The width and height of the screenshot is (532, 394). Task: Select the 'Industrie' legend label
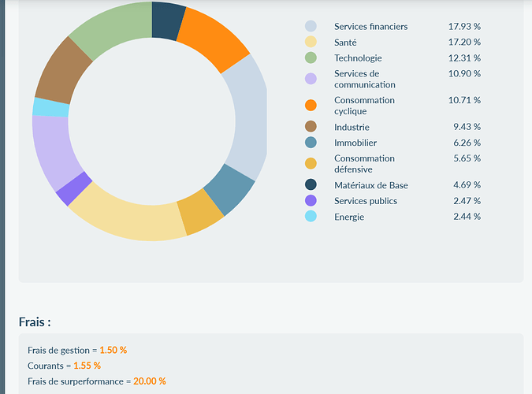click(x=352, y=127)
